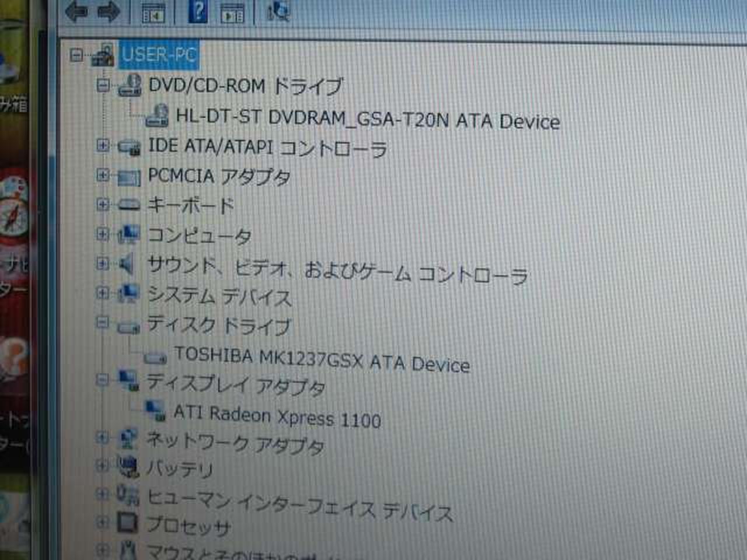Collapse the USER-PC root node
Viewport: 747px width, 560px height.
pos(76,55)
